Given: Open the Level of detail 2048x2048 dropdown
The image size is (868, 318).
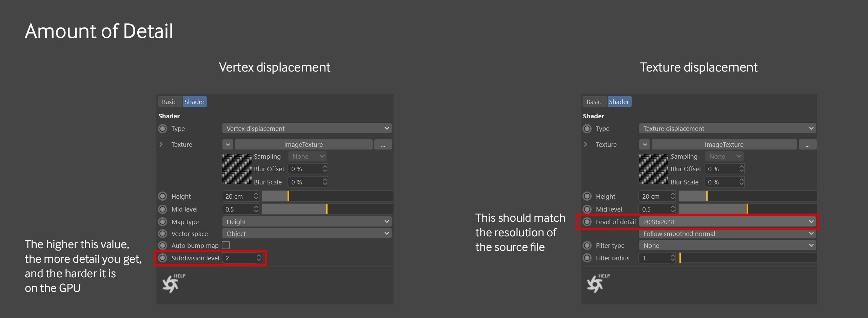Looking at the screenshot, I should click(x=727, y=222).
